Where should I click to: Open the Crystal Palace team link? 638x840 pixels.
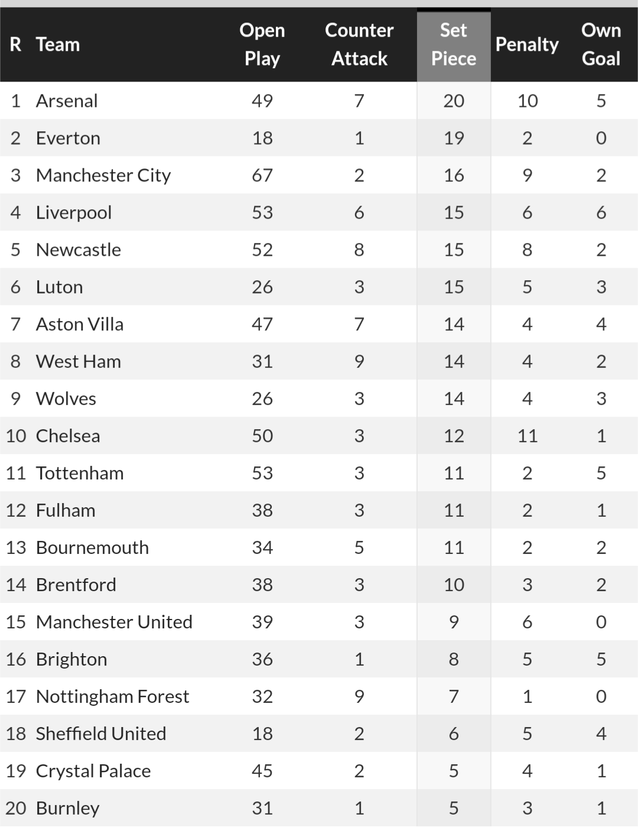[93, 771]
